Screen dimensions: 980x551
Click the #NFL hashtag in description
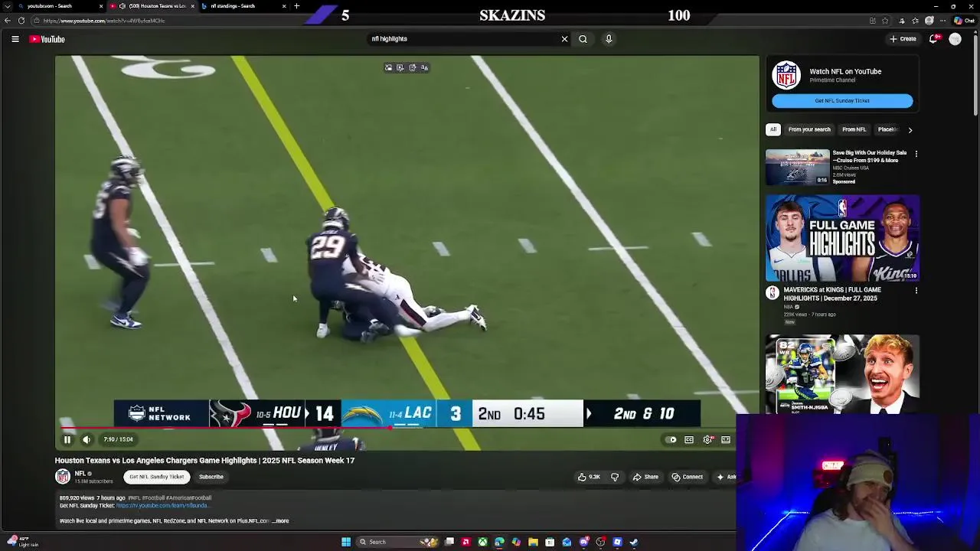(x=136, y=498)
